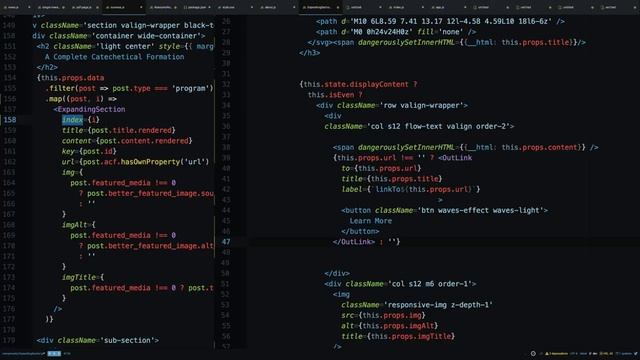640x360 pixels.
Task: Click the closing '</button>' tag
Action: pyautogui.click(x=360, y=231)
